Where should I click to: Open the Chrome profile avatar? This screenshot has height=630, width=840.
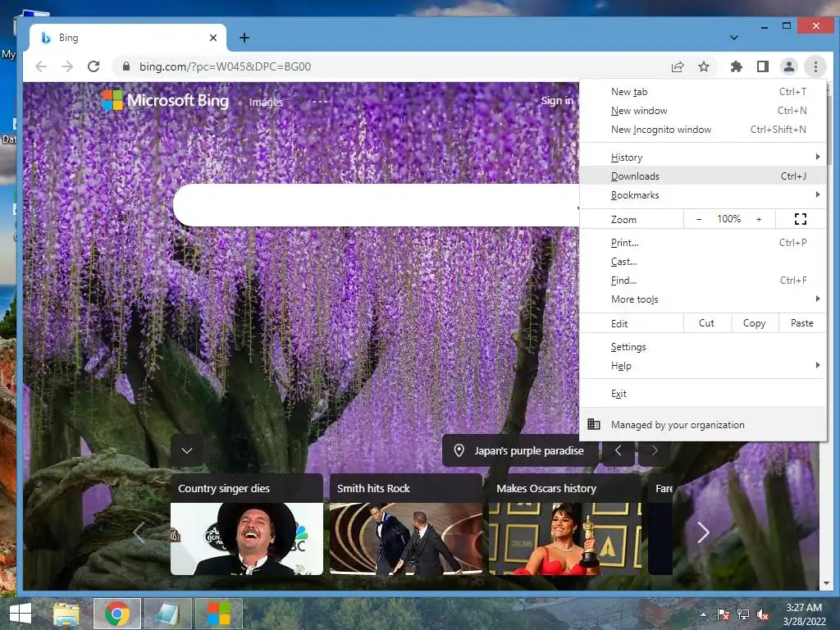click(x=788, y=66)
